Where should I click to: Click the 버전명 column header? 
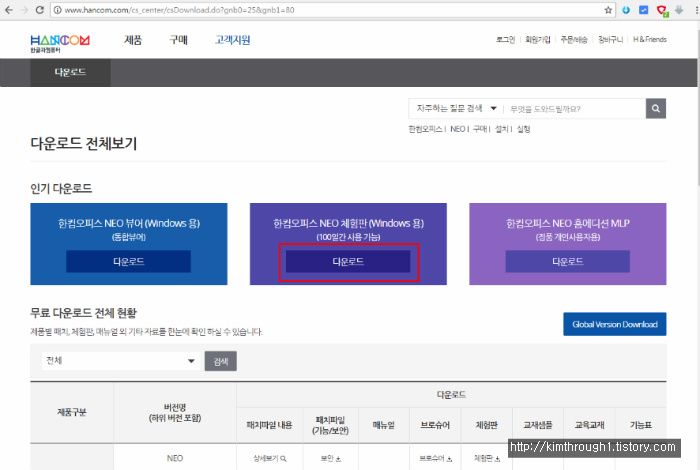(x=175, y=413)
